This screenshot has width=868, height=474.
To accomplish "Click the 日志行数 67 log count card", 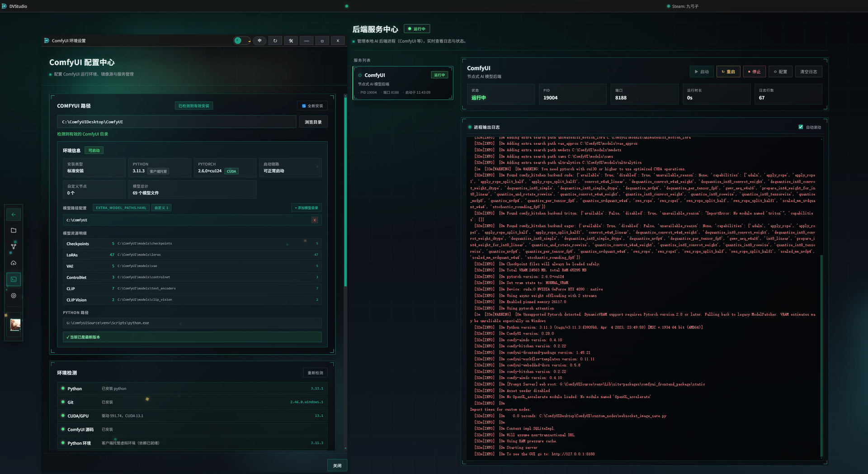I will click(788, 94).
